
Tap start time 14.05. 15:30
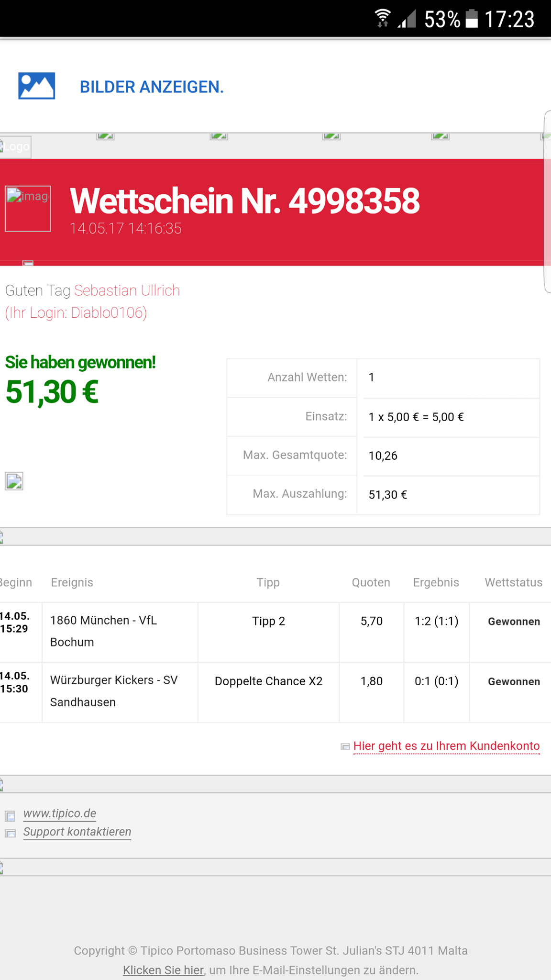(15, 682)
